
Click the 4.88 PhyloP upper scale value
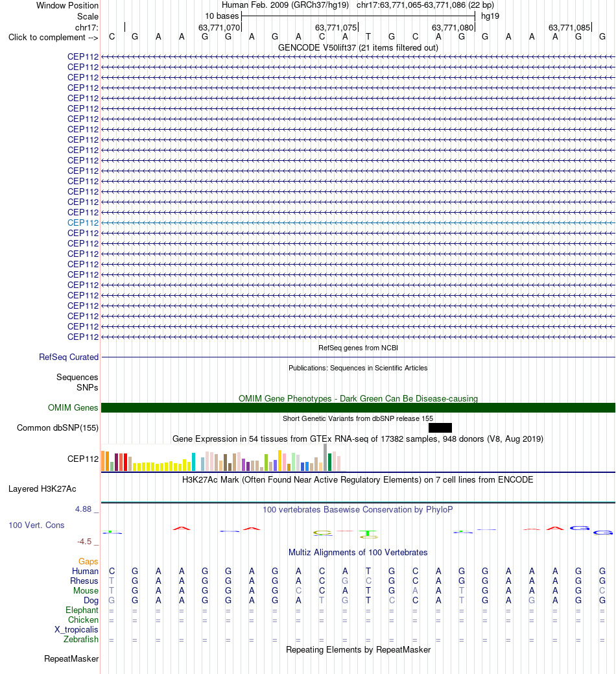84,509
